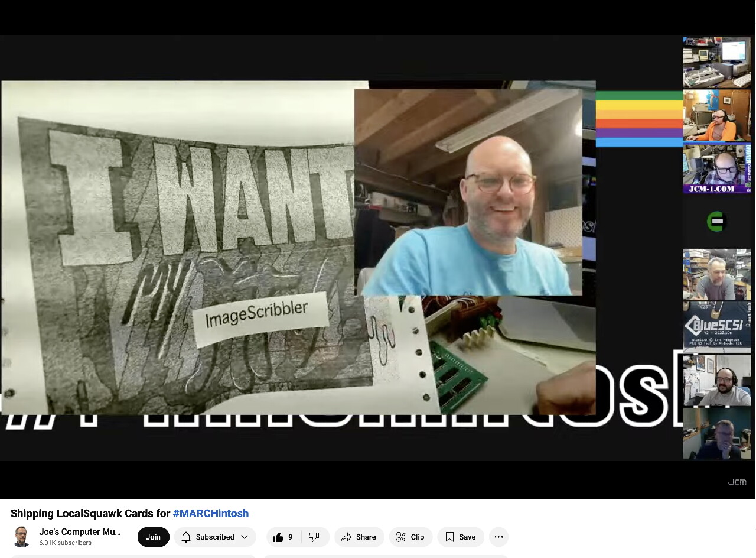Click the Share button
Screen dimensions: 756x558
359,537
